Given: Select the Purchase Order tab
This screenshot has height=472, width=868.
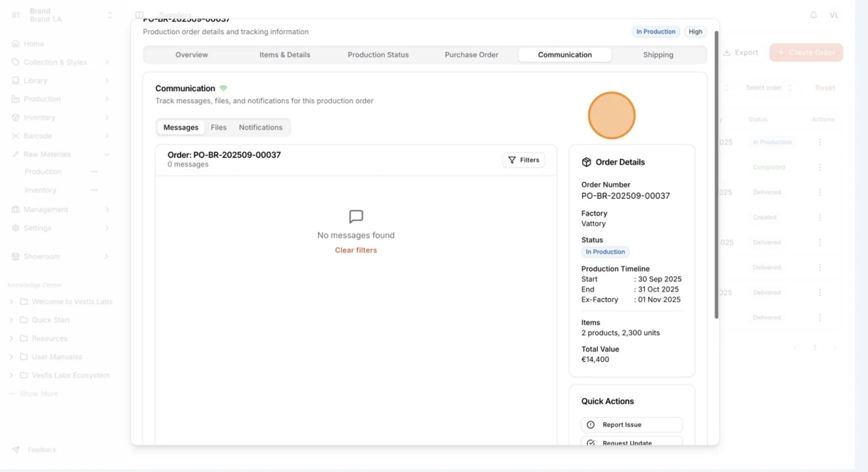Looking at the screenshot, I should [x=471, y=55].
